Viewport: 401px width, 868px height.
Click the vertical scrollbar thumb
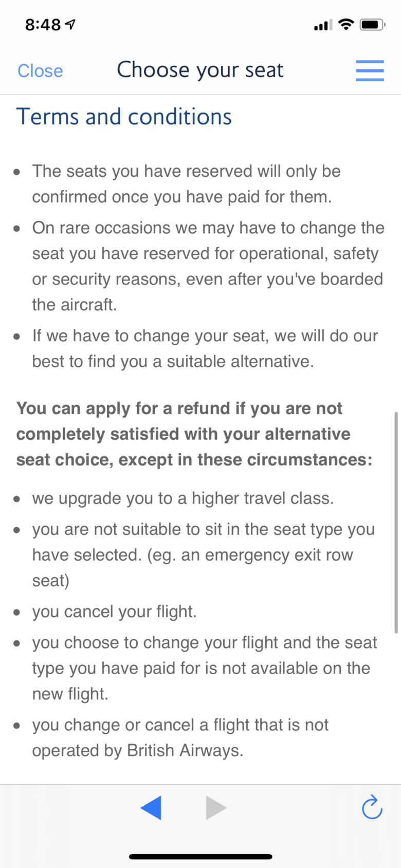pyautogui.click(x=396, y=522)
